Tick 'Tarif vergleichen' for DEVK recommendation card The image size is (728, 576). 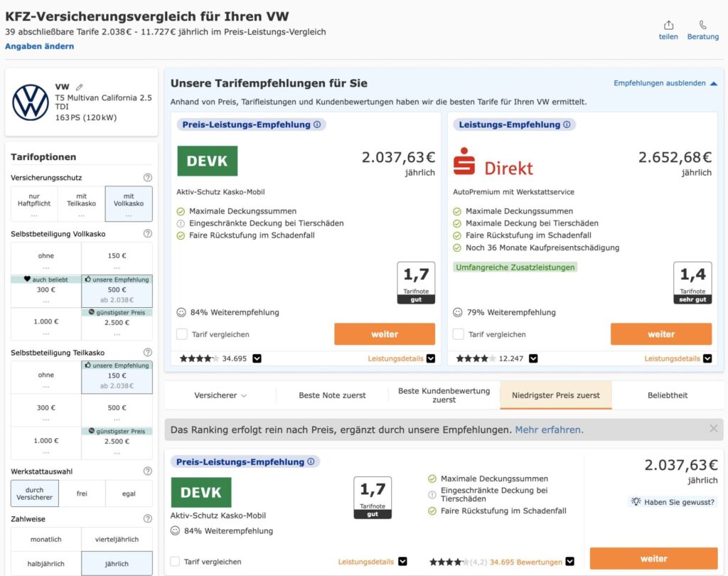pyautogui.click(x=182, y=334)
